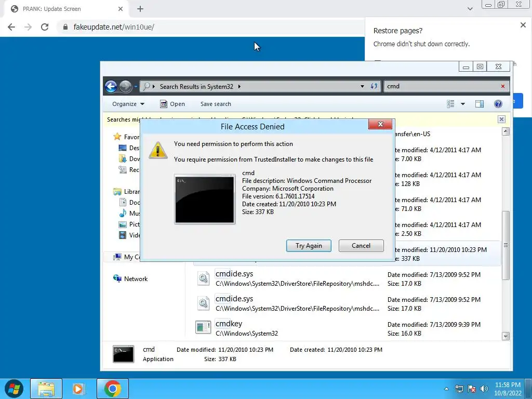The image size is (532, 399).
Task: Click Chrome back button
Action: tap(11, 27)
